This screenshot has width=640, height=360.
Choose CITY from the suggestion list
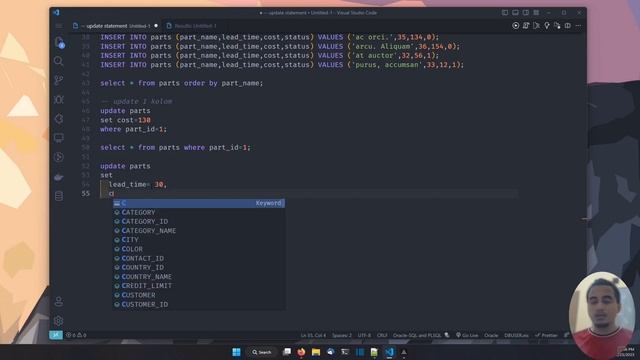(x=199, y=240)
